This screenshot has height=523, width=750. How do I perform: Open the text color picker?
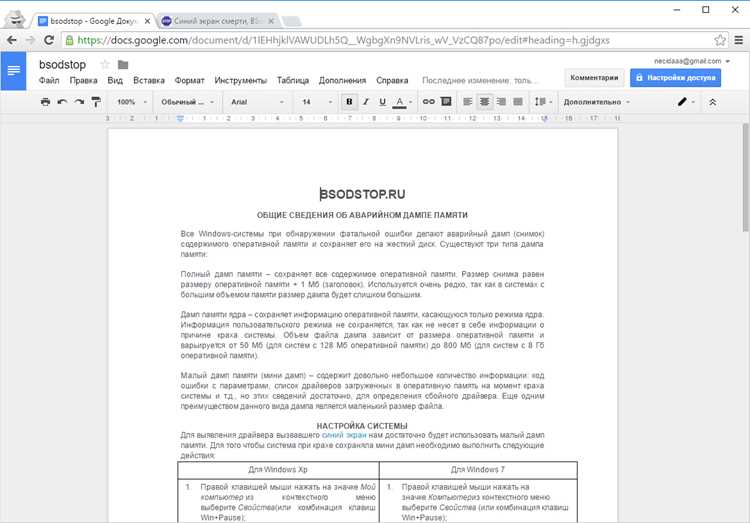coord(402,101)
